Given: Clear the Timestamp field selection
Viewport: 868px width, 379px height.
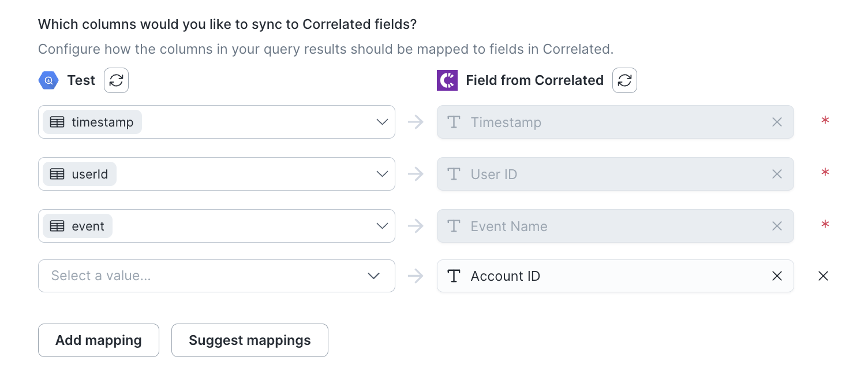Looking at the screenshot, I should (777, 122).
